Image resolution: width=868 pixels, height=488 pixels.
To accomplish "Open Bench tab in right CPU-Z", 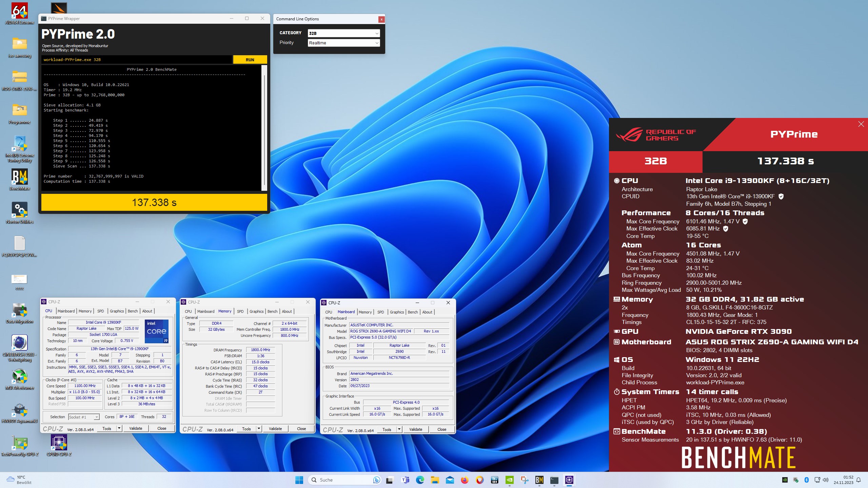I will 413,312.
